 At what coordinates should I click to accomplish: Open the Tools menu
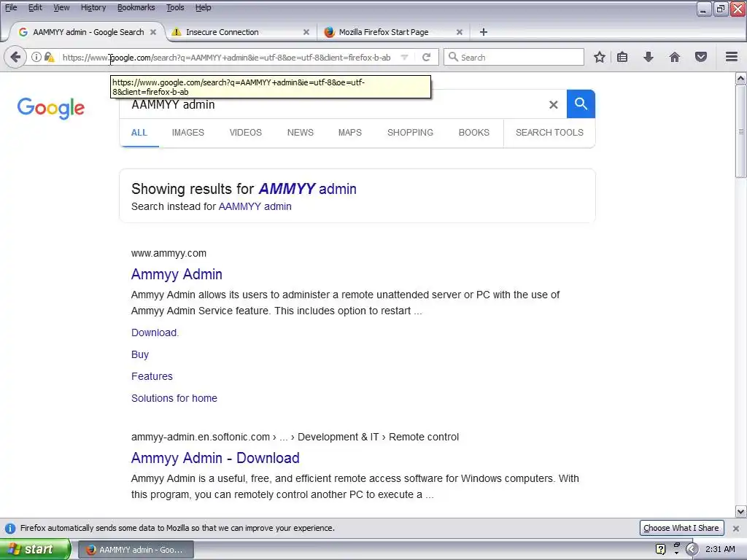(175, 7)
